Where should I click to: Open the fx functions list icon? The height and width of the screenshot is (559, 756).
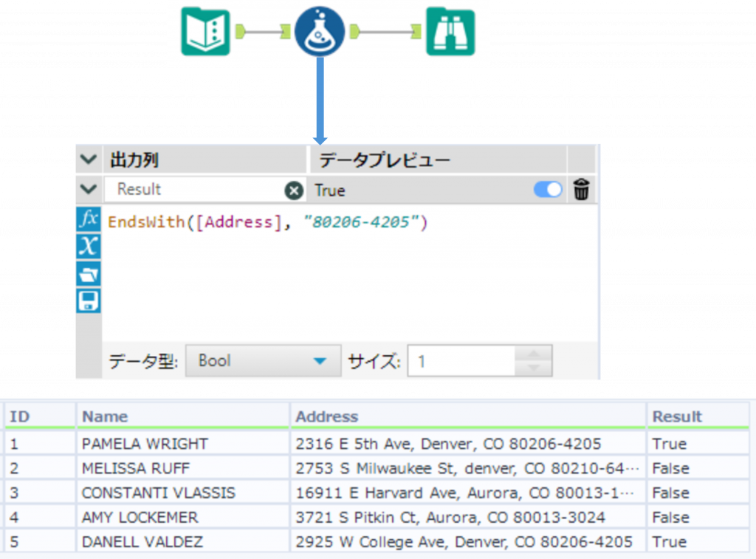click(89, 219)
